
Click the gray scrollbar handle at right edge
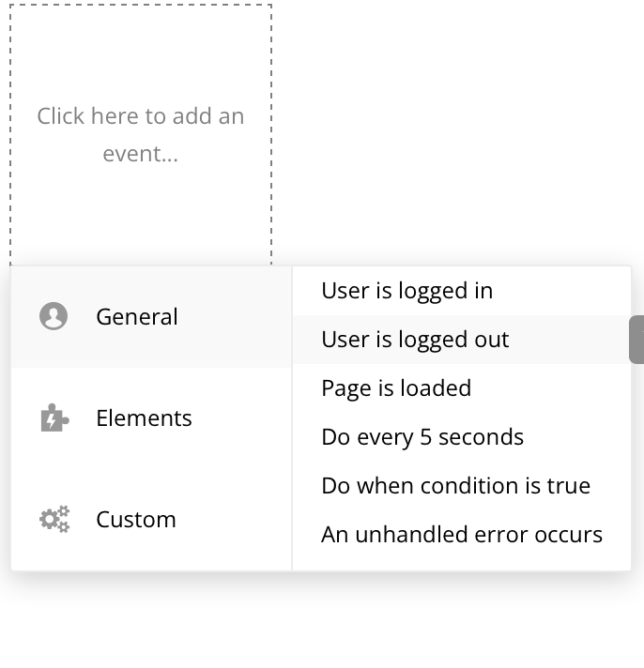(x=636, y=340)
